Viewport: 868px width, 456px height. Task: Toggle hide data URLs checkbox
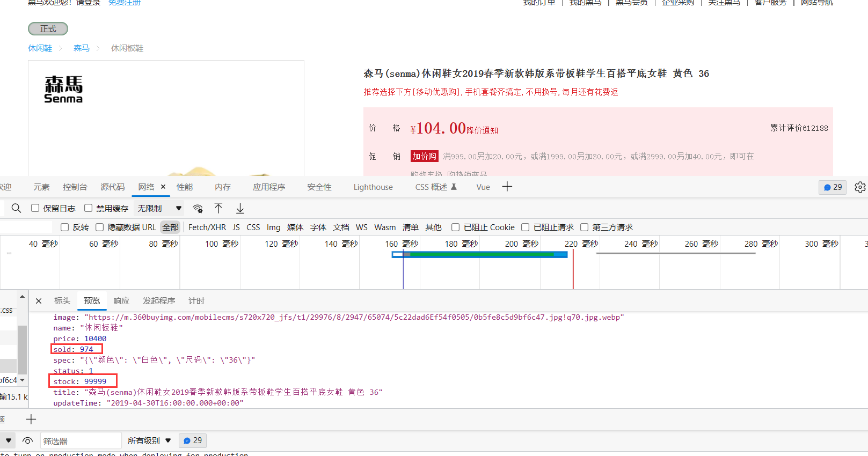point(100,227)
